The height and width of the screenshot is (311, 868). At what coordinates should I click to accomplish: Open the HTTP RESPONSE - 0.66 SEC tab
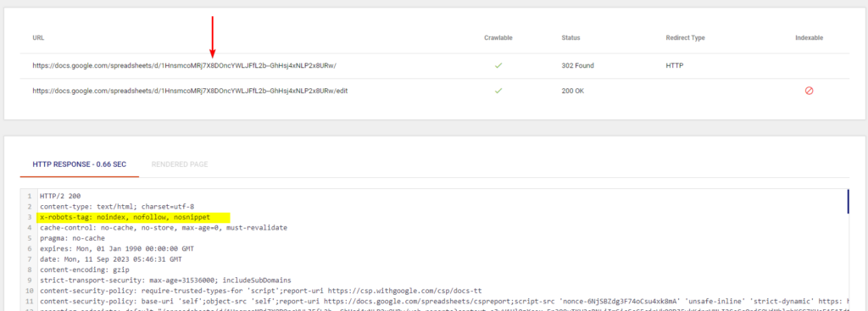(x=79, y=164)
